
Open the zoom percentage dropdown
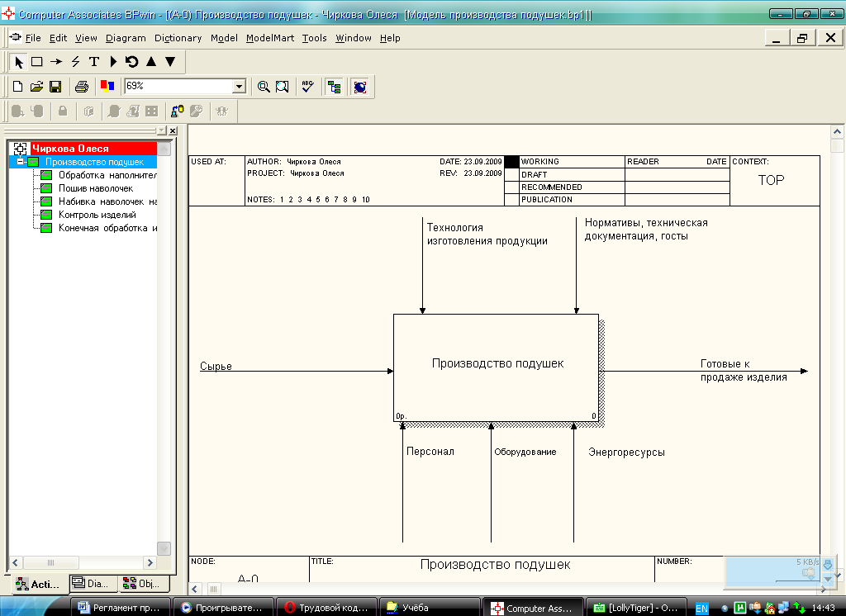(240, 87)
